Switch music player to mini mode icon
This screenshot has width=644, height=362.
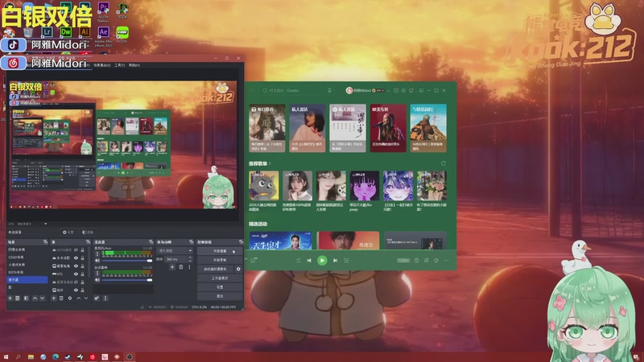tap(421, 90)
